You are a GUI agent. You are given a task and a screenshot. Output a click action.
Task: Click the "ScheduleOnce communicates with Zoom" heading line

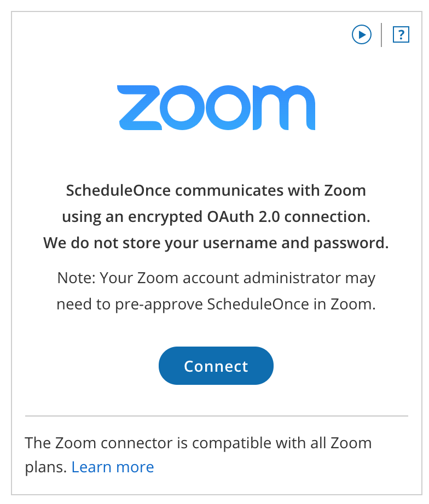tap(216, 191)
